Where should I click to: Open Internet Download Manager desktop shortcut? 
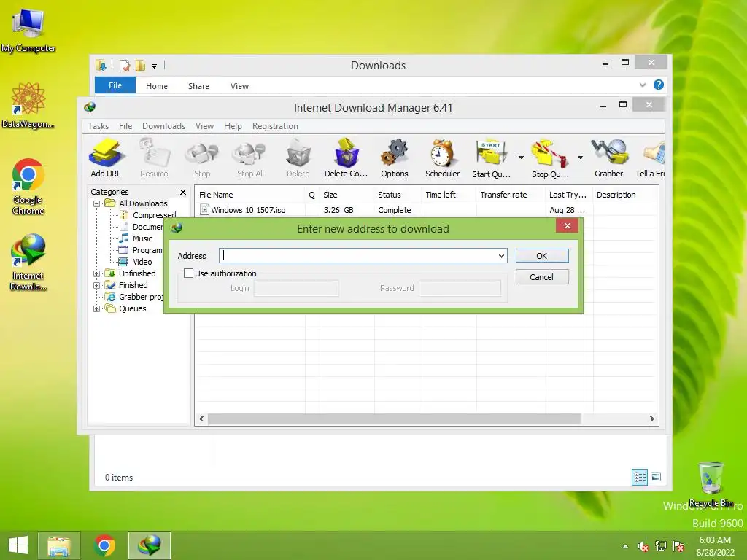click(x=28, y=262)
